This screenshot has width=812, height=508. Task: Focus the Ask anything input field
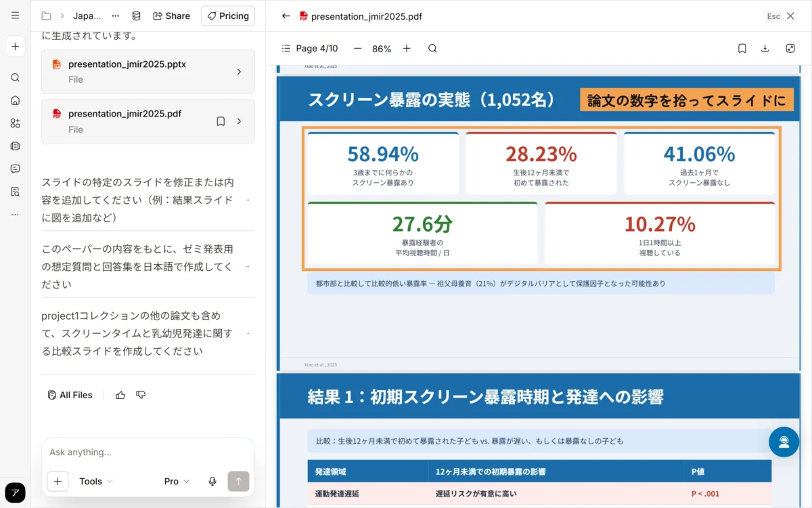tap(148, 452)
